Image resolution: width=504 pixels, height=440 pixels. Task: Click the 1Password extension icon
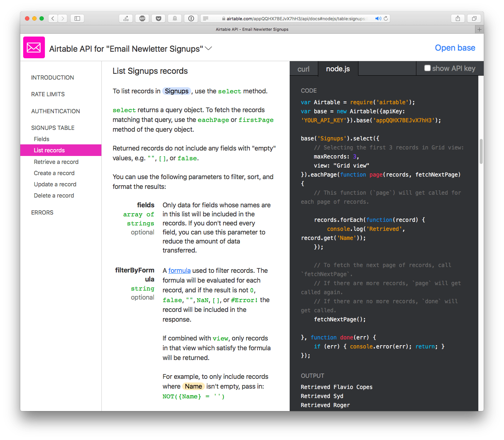pos(191,18)
